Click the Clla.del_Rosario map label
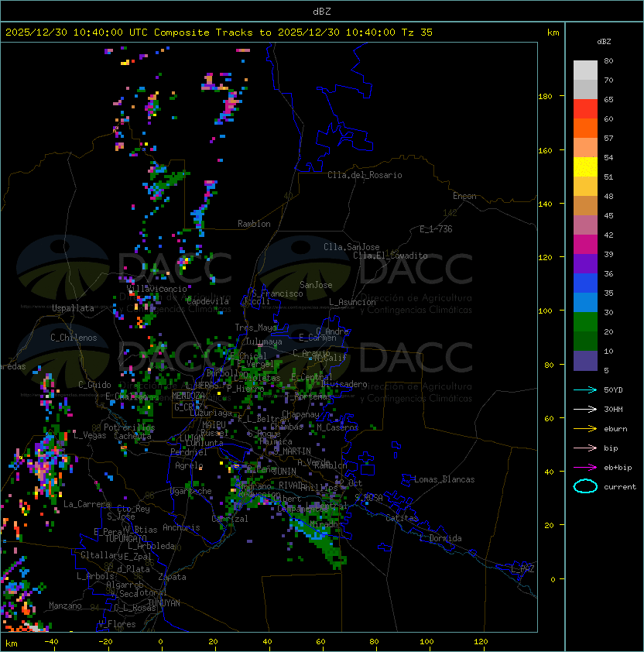 (365, 175)
